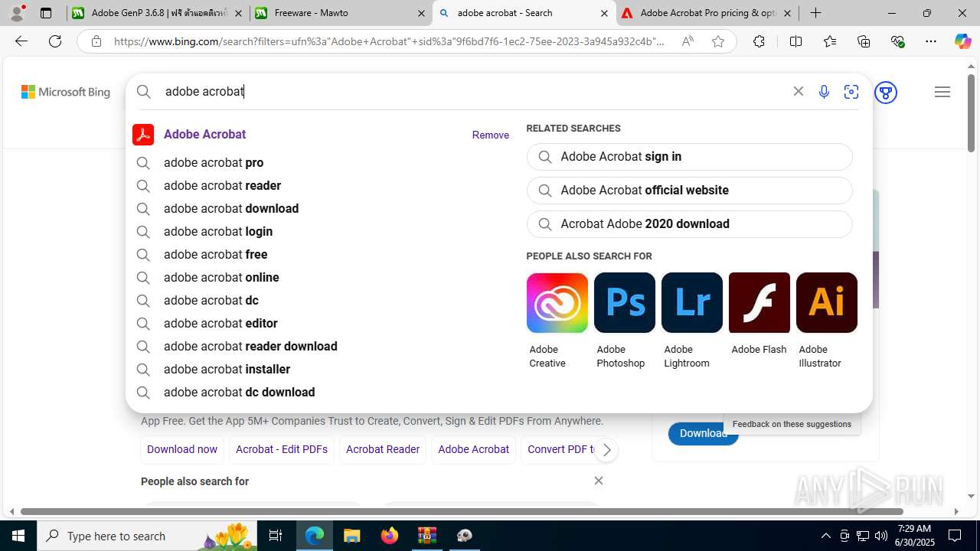Open Adobe Creative suggestion thumbnail
Image resolution: width=980 pixels, height=551 pixels.
[x=557, y=302]
